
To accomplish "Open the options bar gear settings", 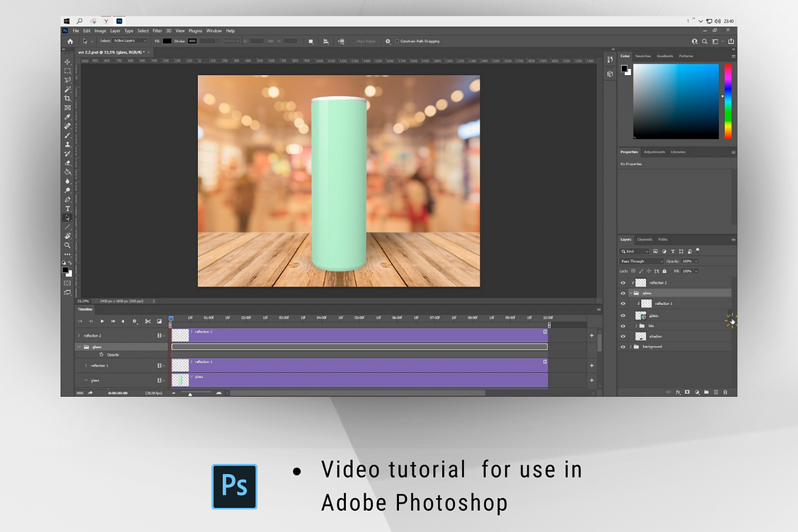I will coord(388,41).
